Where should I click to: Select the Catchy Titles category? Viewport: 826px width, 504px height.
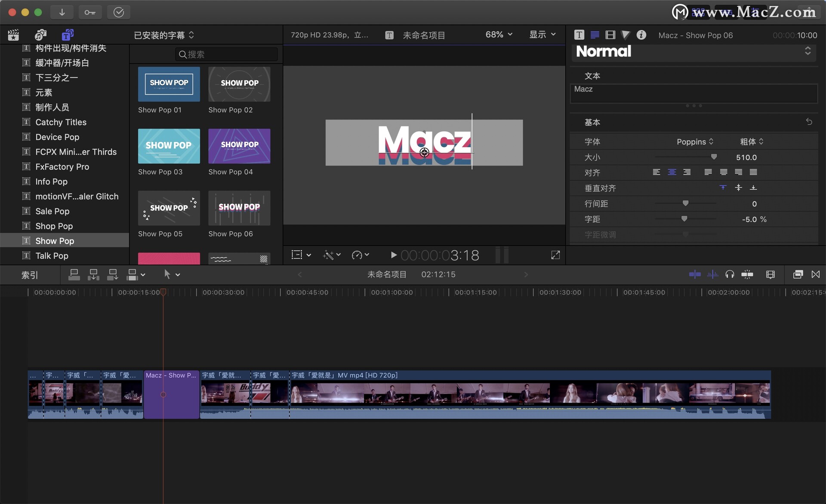tap(61, 123)
